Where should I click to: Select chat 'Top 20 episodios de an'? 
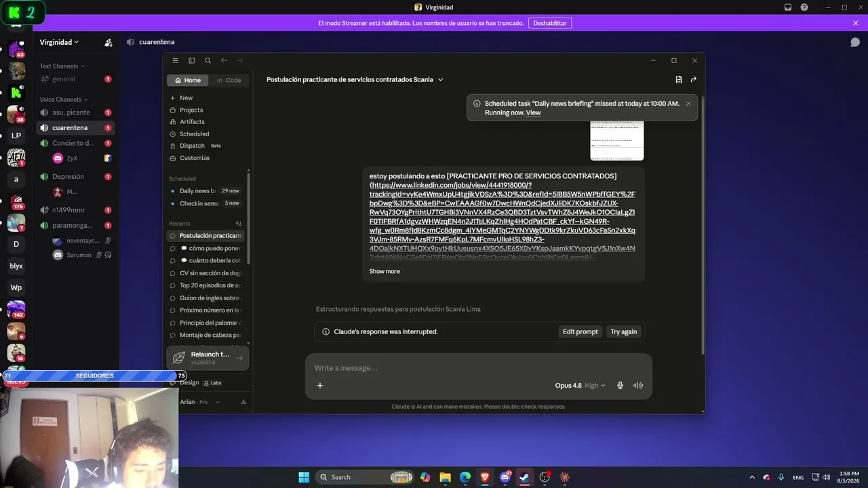205,285
